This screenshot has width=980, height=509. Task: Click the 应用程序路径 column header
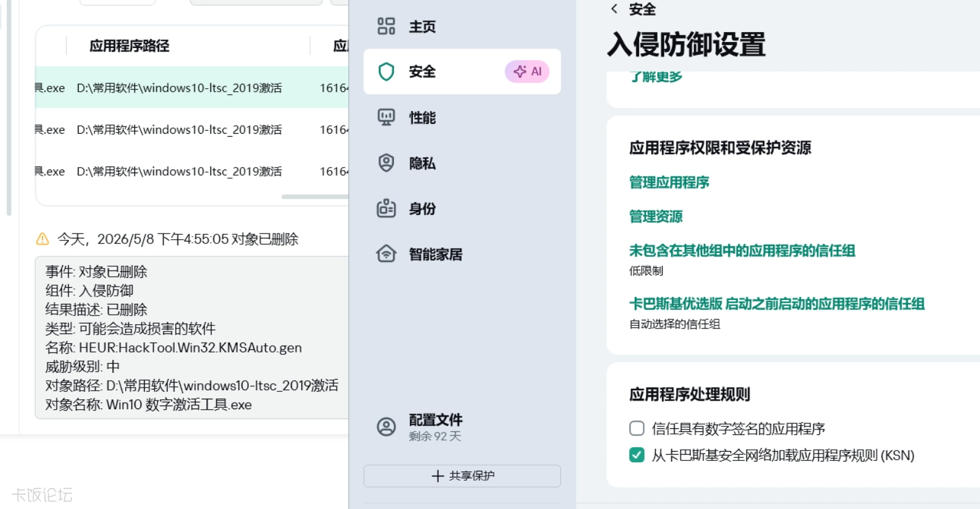pos(129,46)
